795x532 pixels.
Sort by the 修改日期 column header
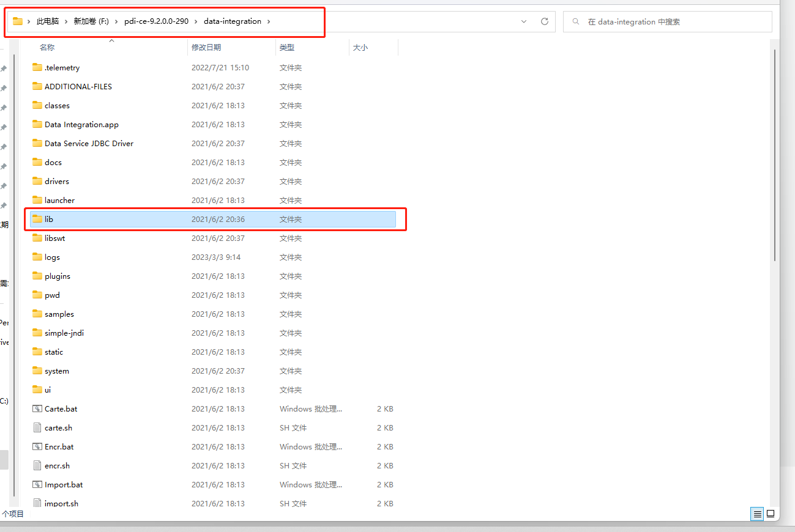point(206,47)
